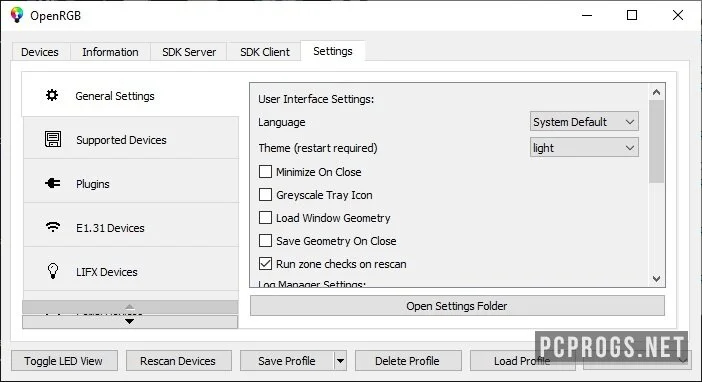702x382 pixels.
Task: Click the settings panel scroll up arrow
Action: (x=656, y=92)
